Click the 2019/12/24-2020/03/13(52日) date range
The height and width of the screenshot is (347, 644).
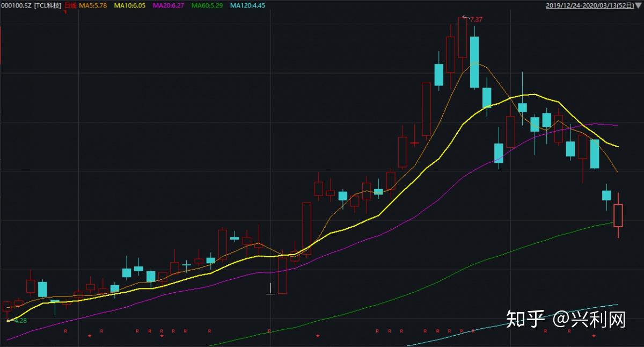click(x=591, y=5)
